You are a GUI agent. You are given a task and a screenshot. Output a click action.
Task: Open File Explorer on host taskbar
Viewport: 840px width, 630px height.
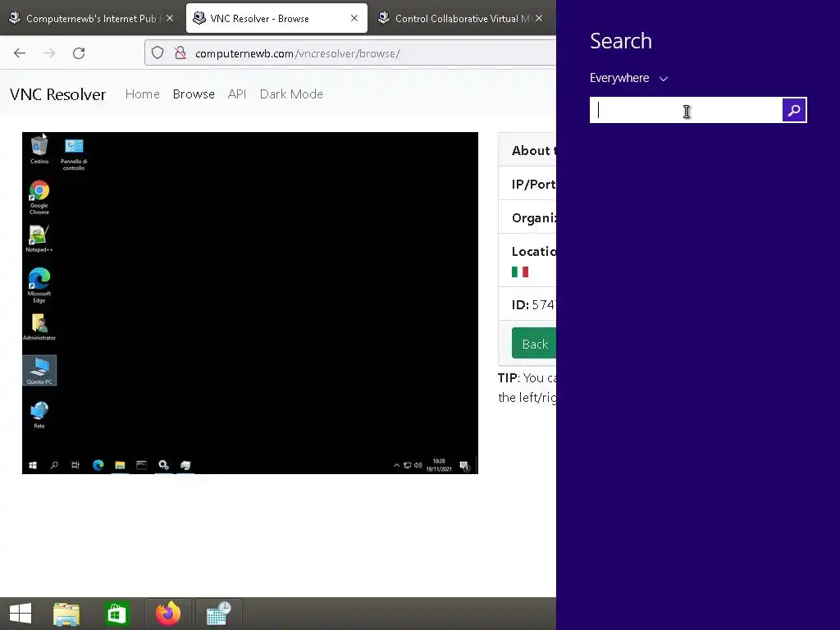click(66, 614)
